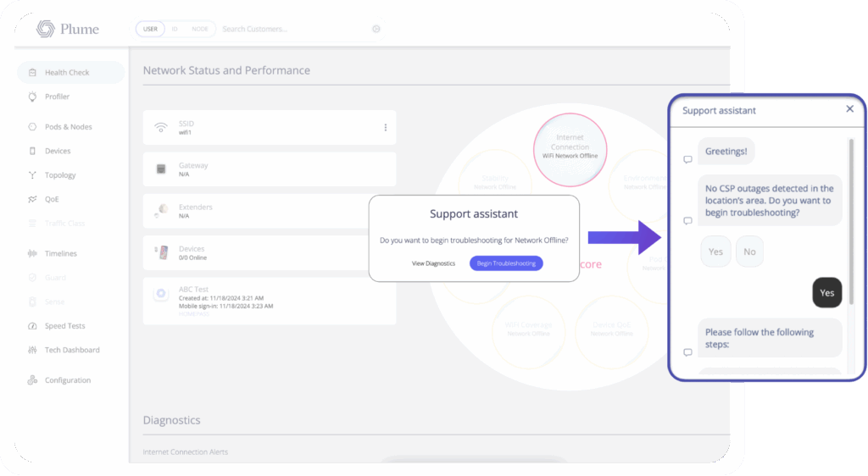Click in the Search Customers field
This screenshot has width=868, height=476.
pos(288,29)
